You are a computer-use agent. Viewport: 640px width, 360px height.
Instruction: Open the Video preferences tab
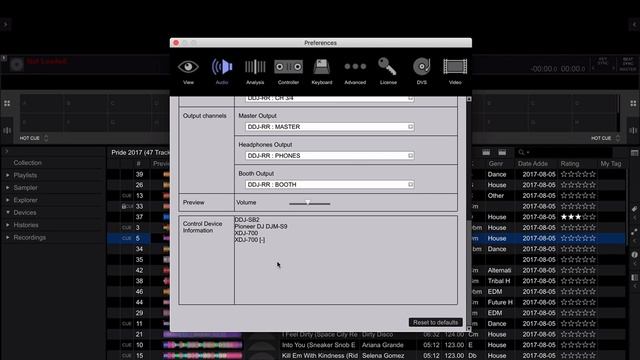point(455,71)
